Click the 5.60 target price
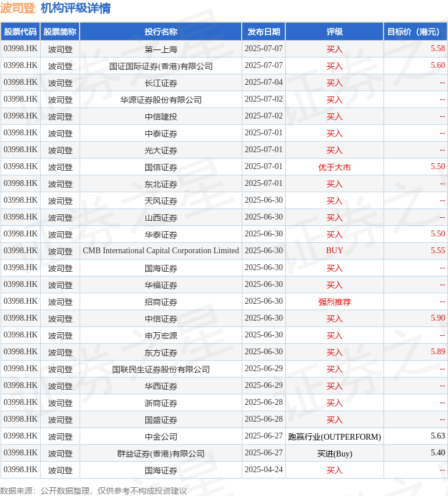The height and width of the screenshot is (496, 448). (x=438, y=65)
